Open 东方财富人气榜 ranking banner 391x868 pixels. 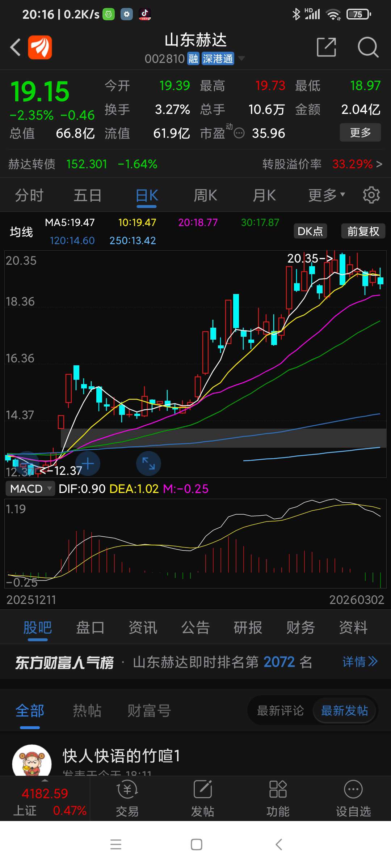click(64, 663)
